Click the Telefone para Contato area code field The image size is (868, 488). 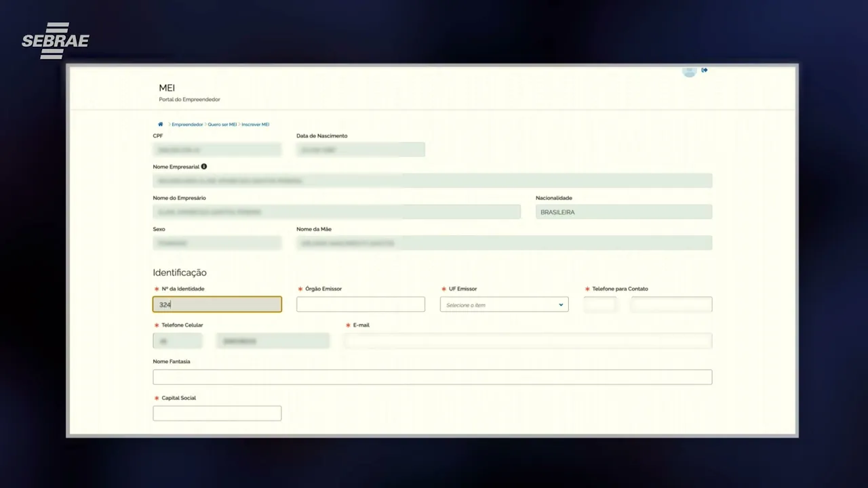coord(600,304)
